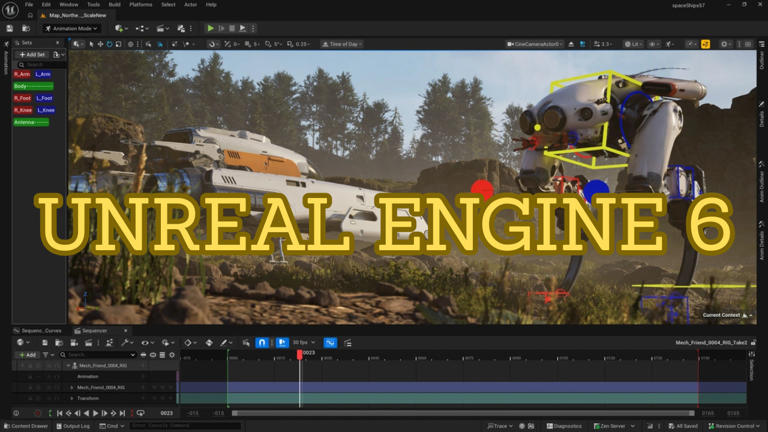Click the play reverse transport button
768x432 pixels.
click(x=87, y=413)
